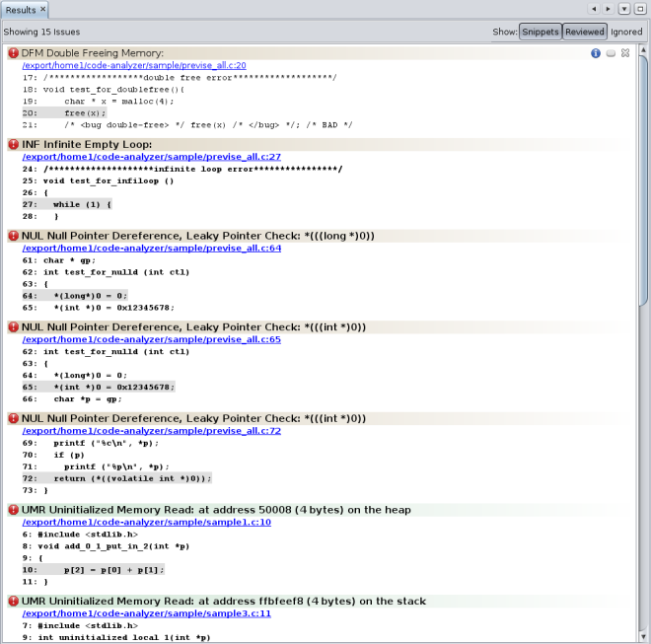Click scrollbar up arrow
Image resolution: width=651 pixels, height=644 pixels.
pos(643,50)
